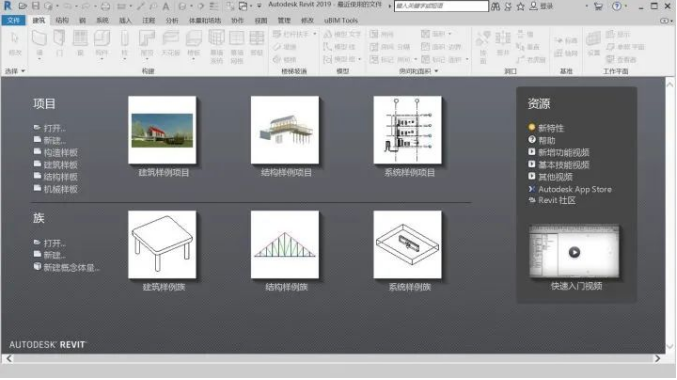Image resolution: width=677 pixels, height=380 pixels.
Task: Click the Revit application R logo button
Action: (x=7, y=6)
